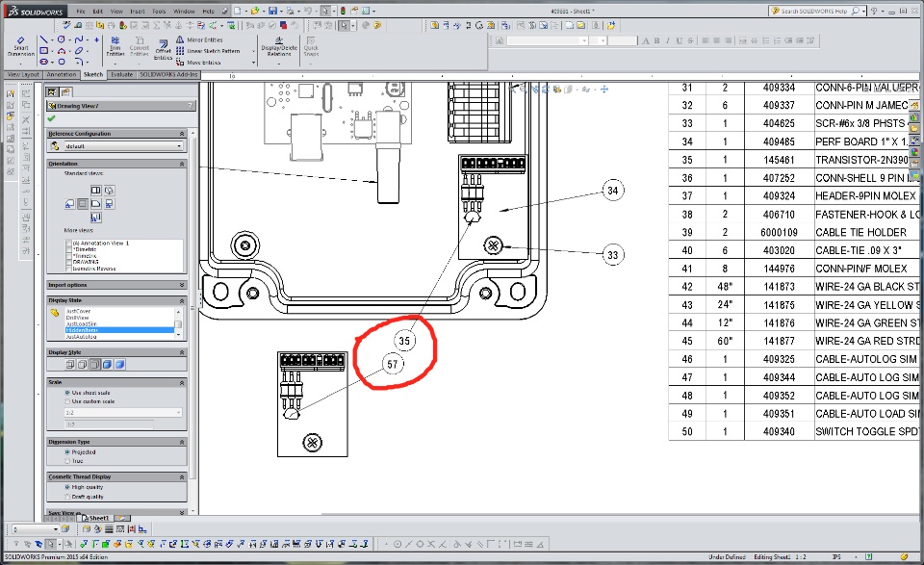Open the Tools menu
Viewport: 924px width, 565px height.
tap(159, 12)
